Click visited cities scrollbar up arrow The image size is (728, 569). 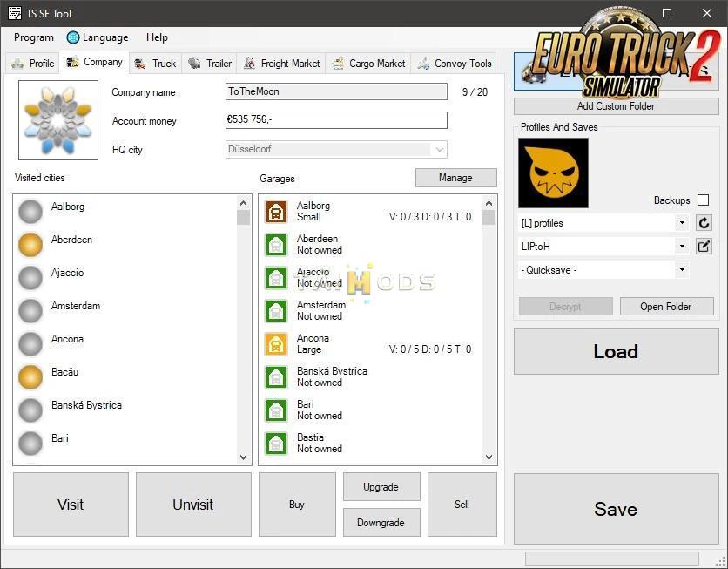pos(243,203)
